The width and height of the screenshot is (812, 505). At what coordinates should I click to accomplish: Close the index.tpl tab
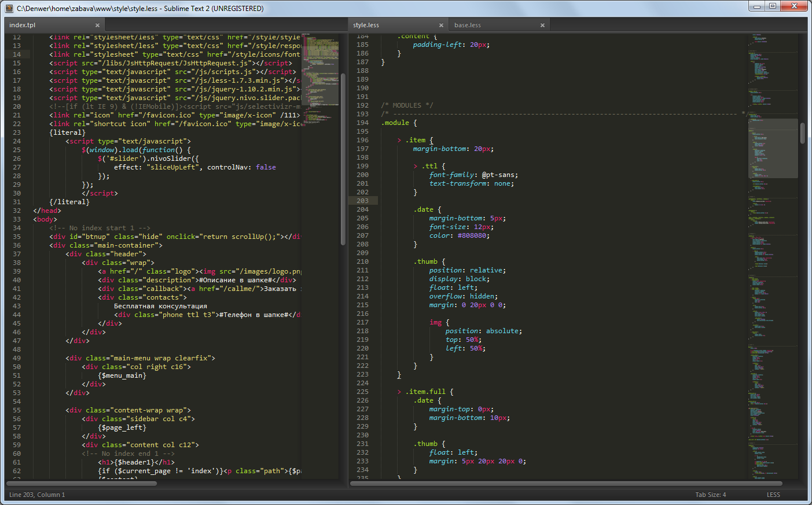97,25
